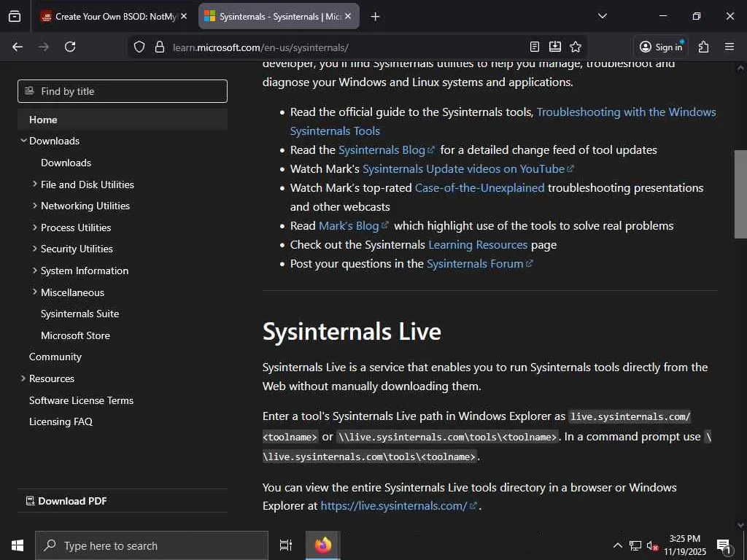The width and height of the screenshot is (747, 560).
Task: Bookmark this page with star icon
Action: 576,47
